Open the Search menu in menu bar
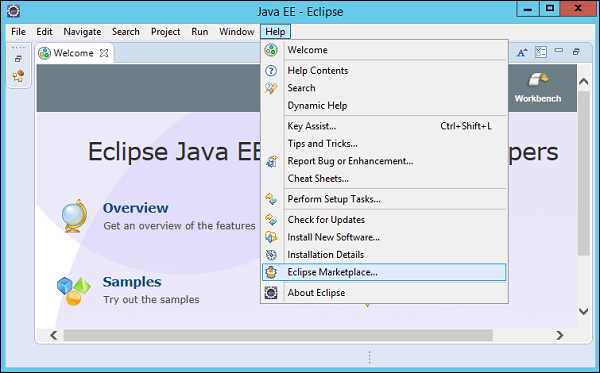Viewport: 600px width, 373px height. tap(126, 32)
